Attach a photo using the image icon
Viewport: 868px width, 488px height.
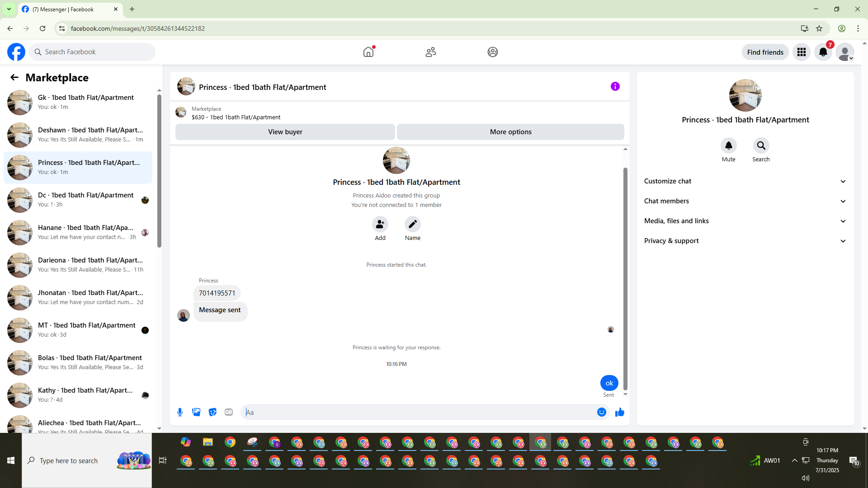tap(196, 412)
